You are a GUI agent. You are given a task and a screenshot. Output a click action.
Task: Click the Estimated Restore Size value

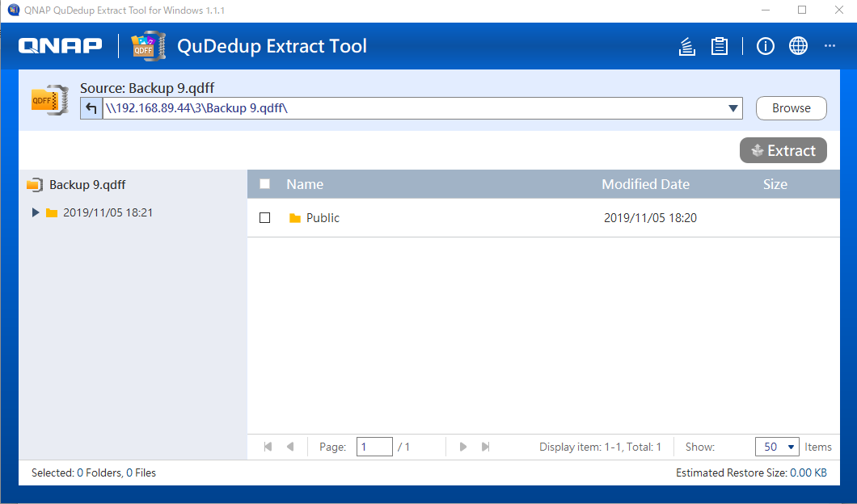(808, 472)
